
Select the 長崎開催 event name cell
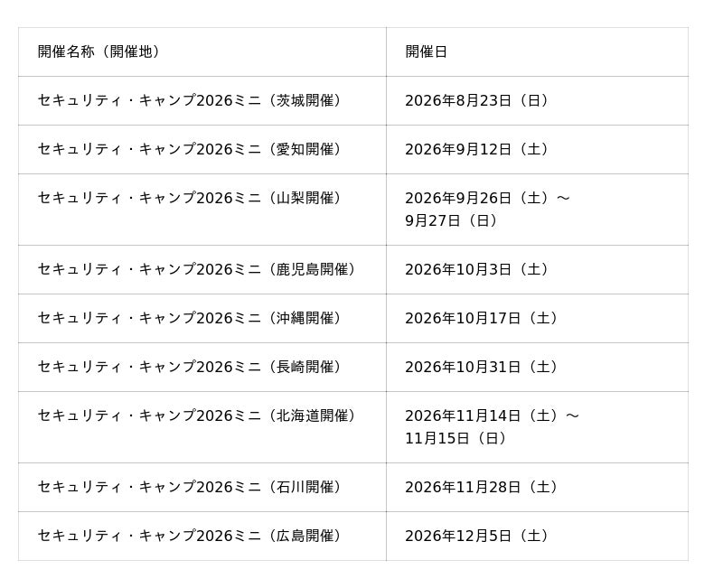click(192, 367)
